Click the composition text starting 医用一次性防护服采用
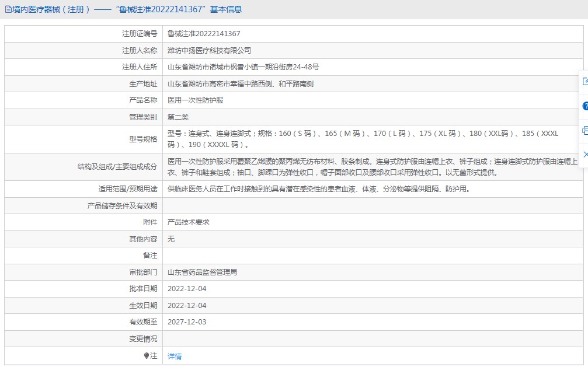 [373, 167]
